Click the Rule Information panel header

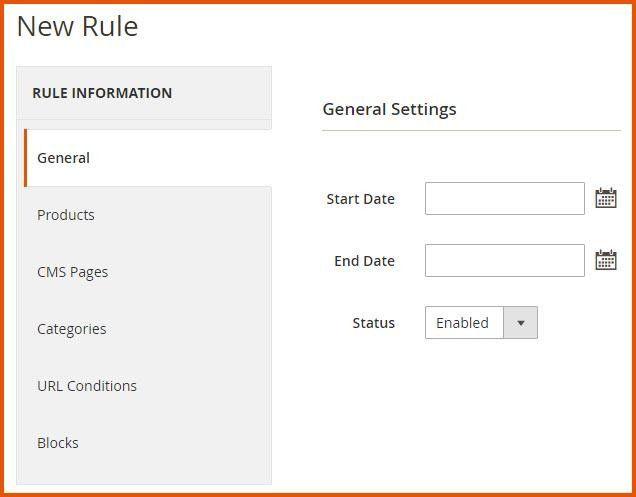point(102,93)
